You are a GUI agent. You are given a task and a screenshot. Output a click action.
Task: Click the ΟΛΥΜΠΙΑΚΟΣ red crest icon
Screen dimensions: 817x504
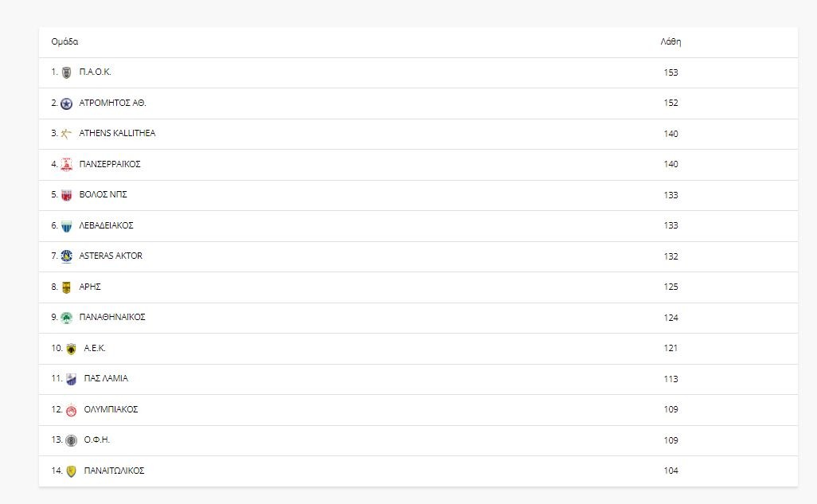click(71, 410)
